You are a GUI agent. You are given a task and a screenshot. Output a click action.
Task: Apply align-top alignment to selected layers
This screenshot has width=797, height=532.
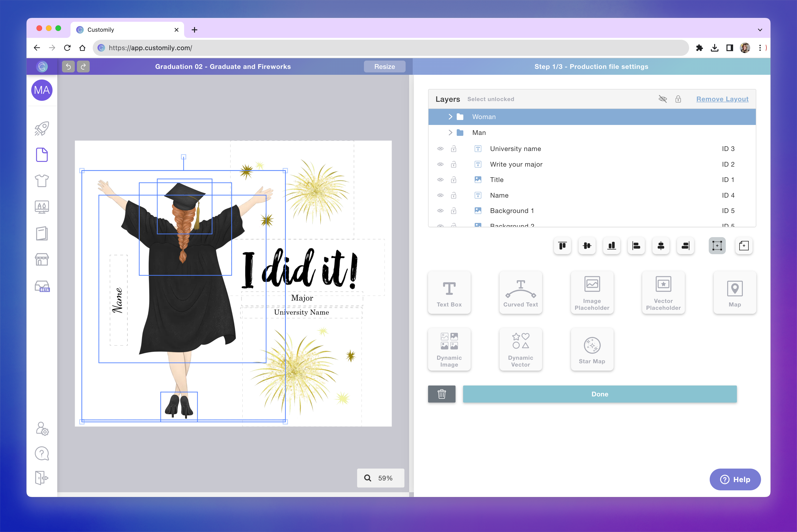click(562, 246)
